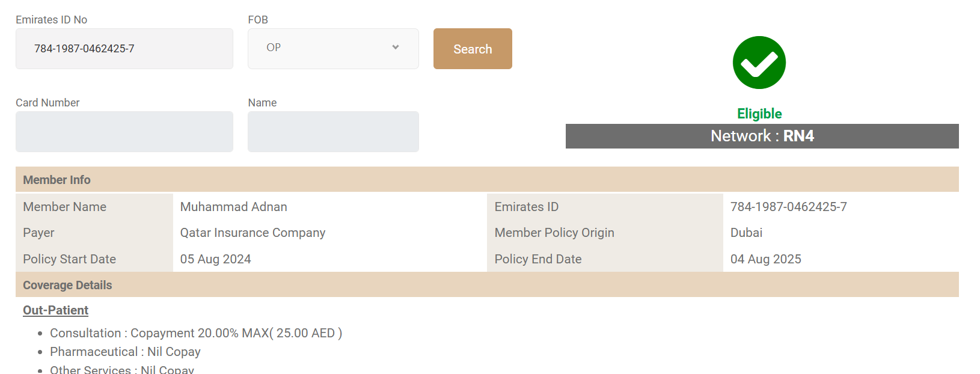
Task: Click the Out-Patient underlined heading
Action: pyautogui.click(x=55, y=310)
